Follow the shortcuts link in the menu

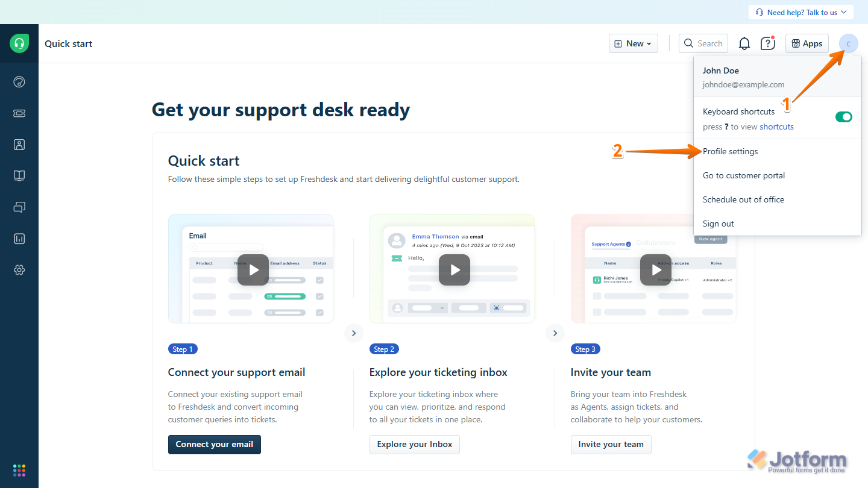click(776, 127)
